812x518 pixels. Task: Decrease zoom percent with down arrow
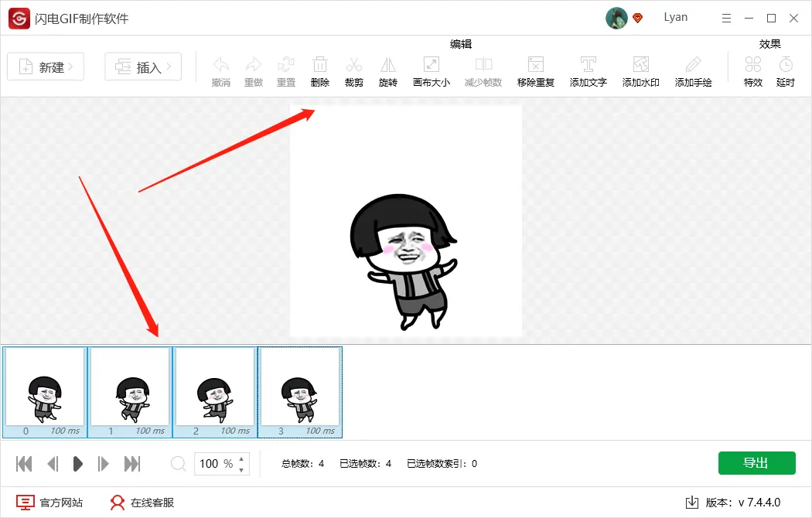click(241, 469)
